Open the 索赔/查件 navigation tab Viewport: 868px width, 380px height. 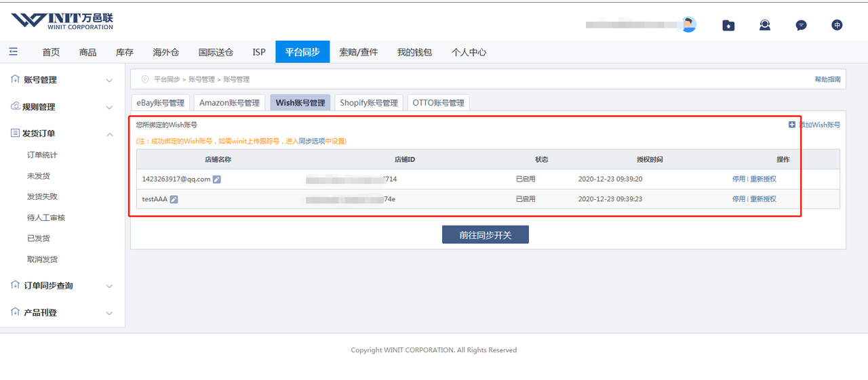[359, 52]
